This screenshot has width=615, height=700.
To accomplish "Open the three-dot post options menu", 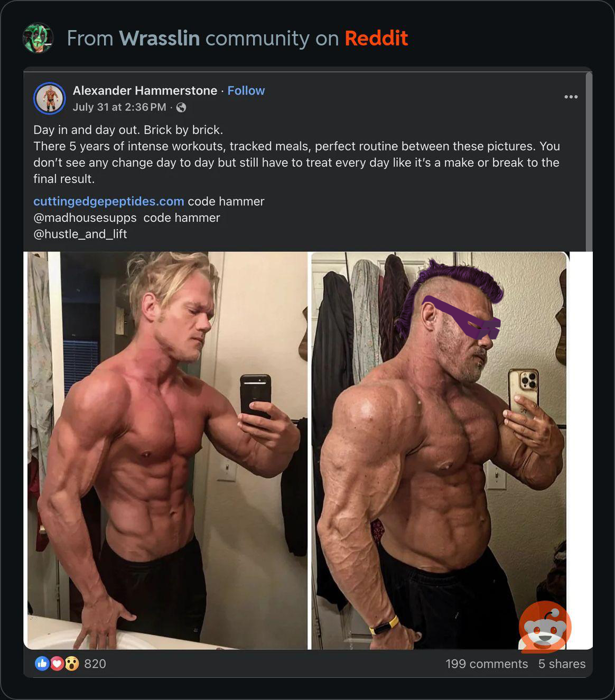I will point(571,97).
